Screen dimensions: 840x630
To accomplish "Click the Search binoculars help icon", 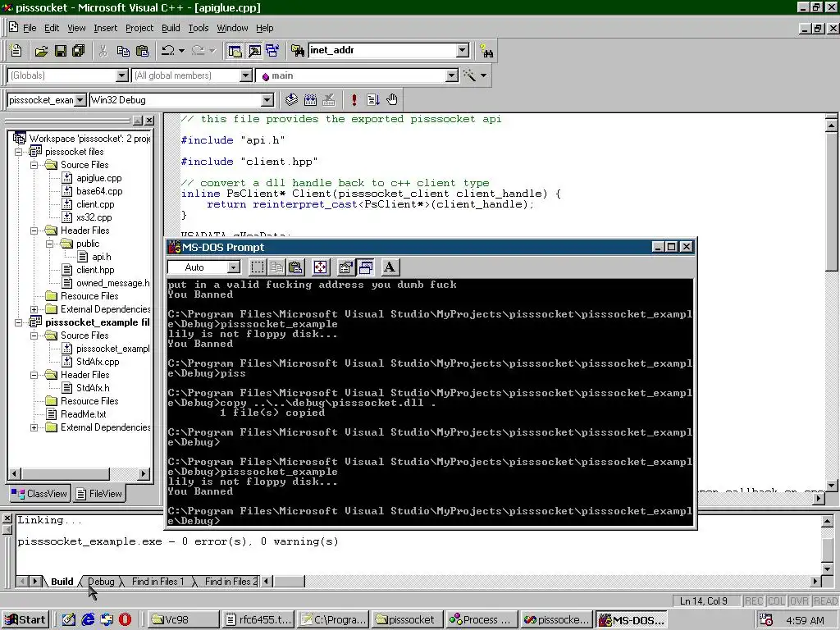I will coord(486,51).
